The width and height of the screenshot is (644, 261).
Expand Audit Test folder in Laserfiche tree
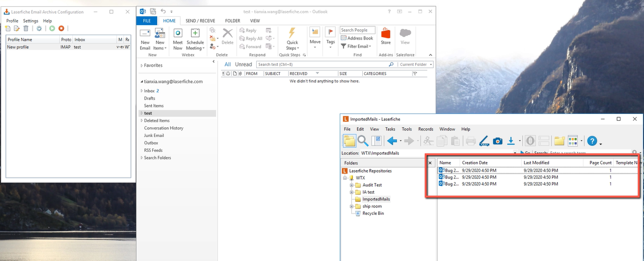(x=352, y=185)
